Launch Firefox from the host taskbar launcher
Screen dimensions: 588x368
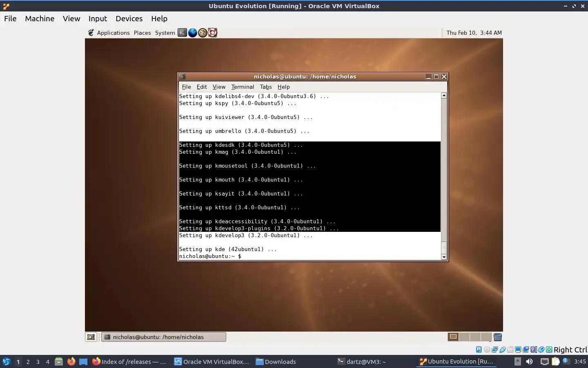(x=71, y=361)
